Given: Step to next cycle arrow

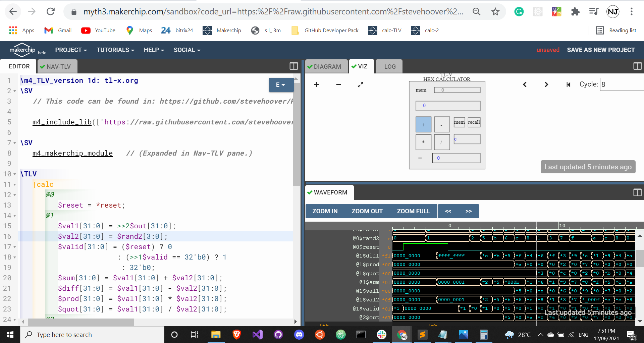Looking at the screenshot, I should click(x=546, y=84).
